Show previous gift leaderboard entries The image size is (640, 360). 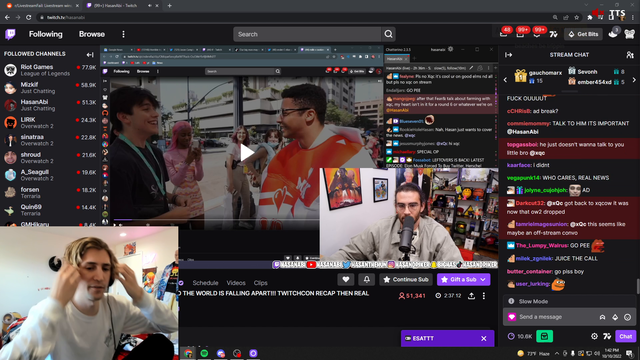[x=505, y=80]
